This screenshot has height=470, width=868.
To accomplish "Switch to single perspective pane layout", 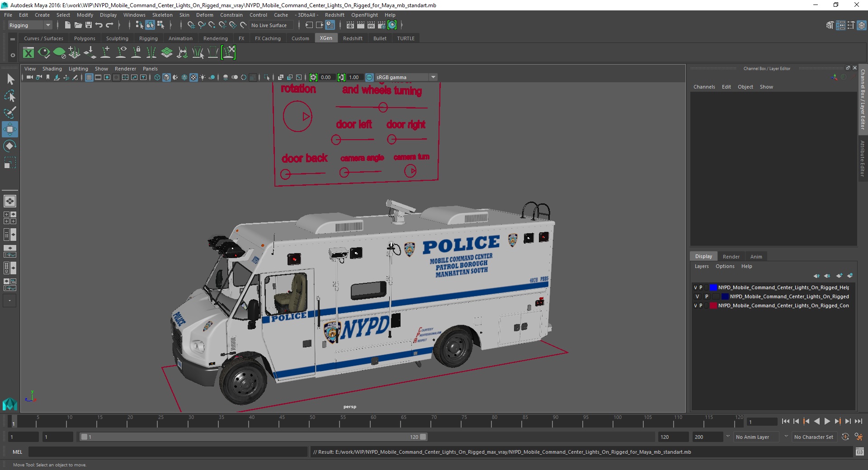I will [x=10, y=201].
